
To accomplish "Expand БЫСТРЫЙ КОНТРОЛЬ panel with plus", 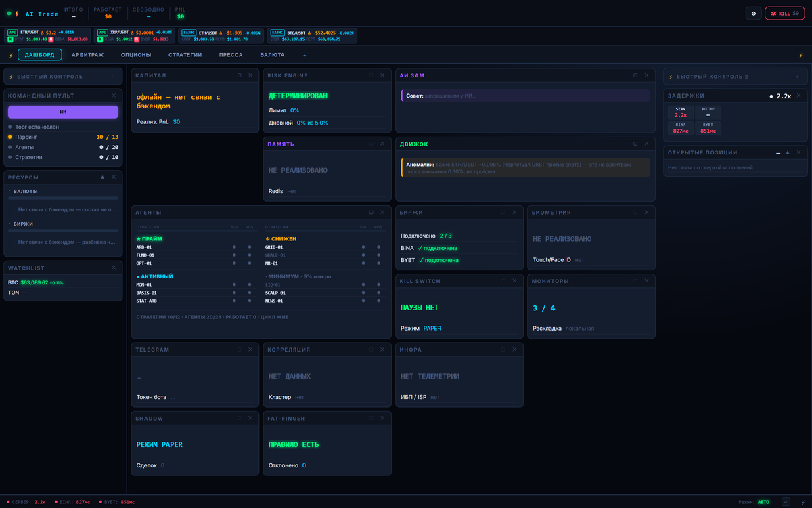I will tap(112, 77).
